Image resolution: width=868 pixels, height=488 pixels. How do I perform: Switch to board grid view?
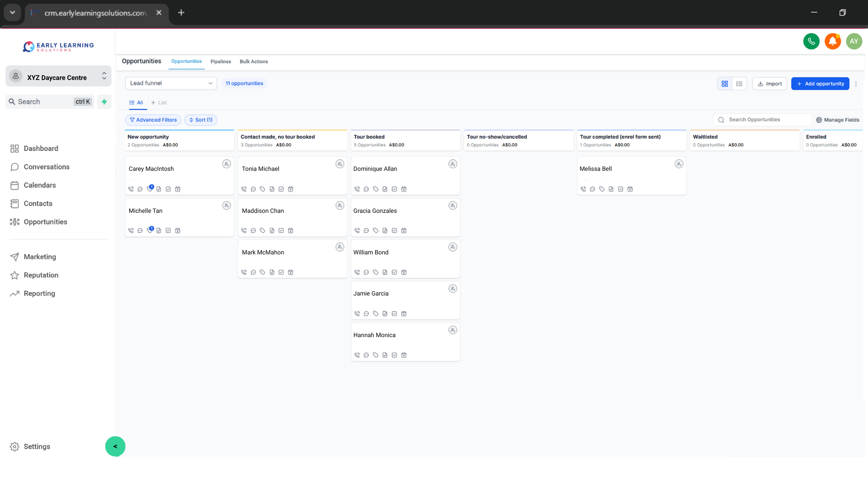tap(725, 84)
